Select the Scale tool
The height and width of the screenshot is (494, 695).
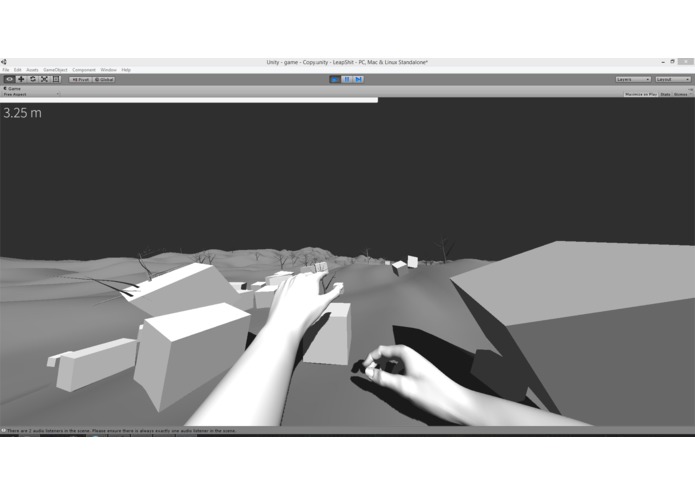(x=44, y=79)
